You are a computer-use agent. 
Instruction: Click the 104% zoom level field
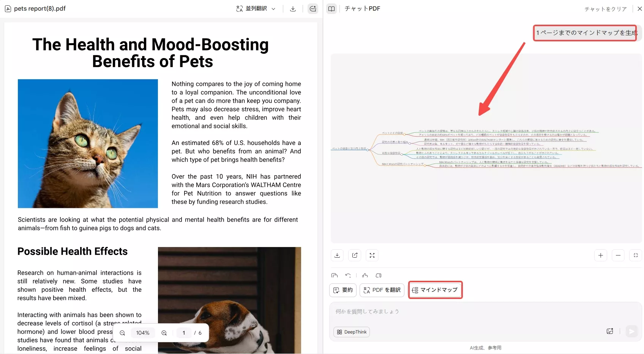coord(143,333)
